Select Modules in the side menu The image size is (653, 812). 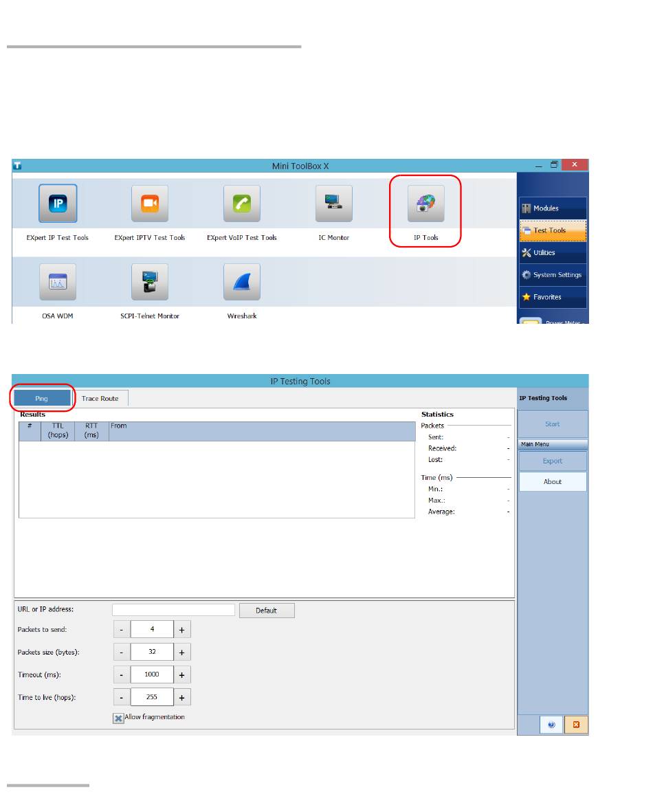(553, 208)
